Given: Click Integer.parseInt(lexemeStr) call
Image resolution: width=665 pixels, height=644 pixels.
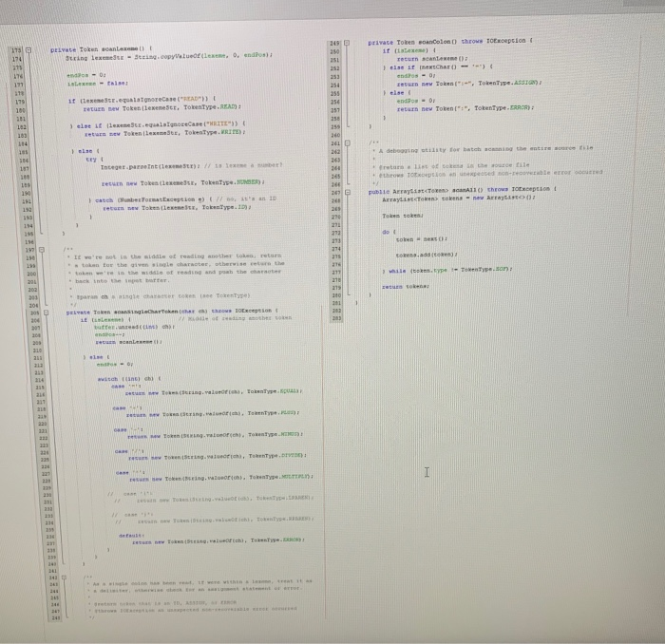Looking at the screenshot, I should click(x=149, y=166).
